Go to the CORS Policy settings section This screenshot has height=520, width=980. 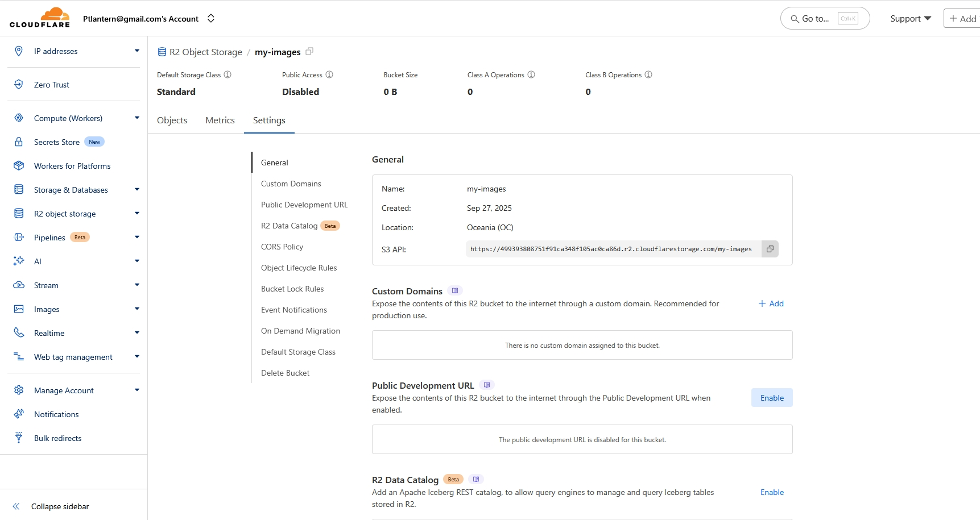282,247
